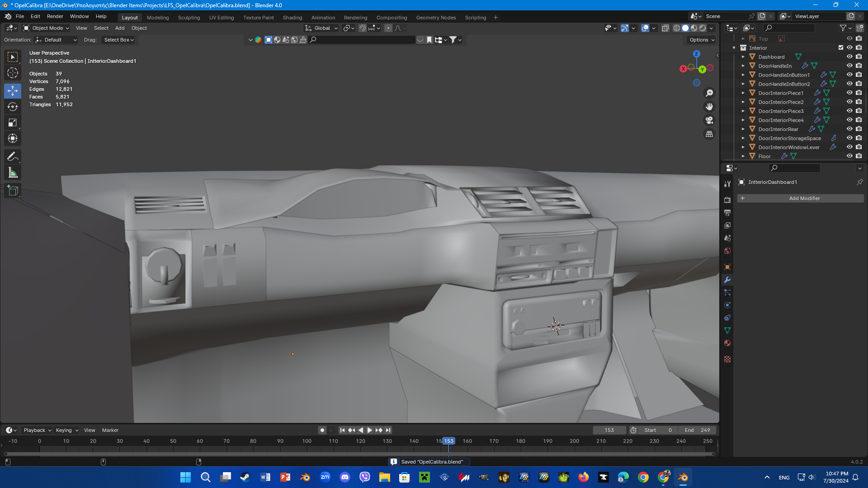The width and height of the screenshot is (868, 488).
Task: Open the Render menu
Action: (x=55, y=16)
